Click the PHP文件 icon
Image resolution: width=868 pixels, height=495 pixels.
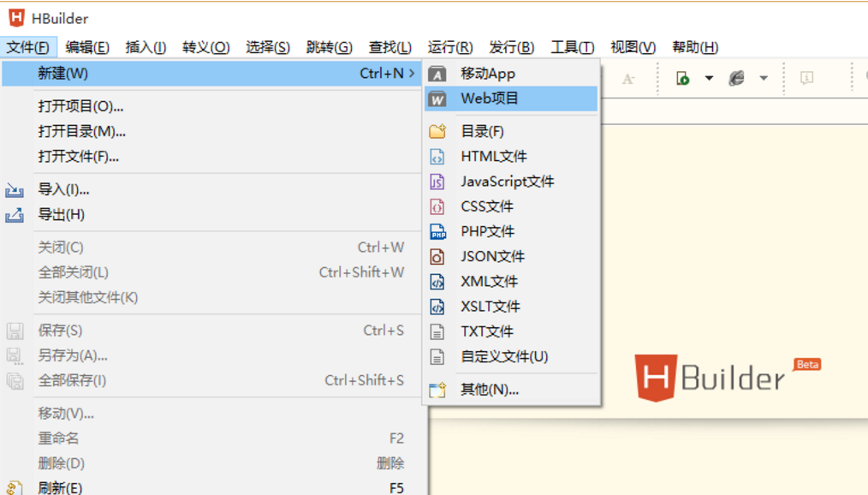tap(438, 231)
